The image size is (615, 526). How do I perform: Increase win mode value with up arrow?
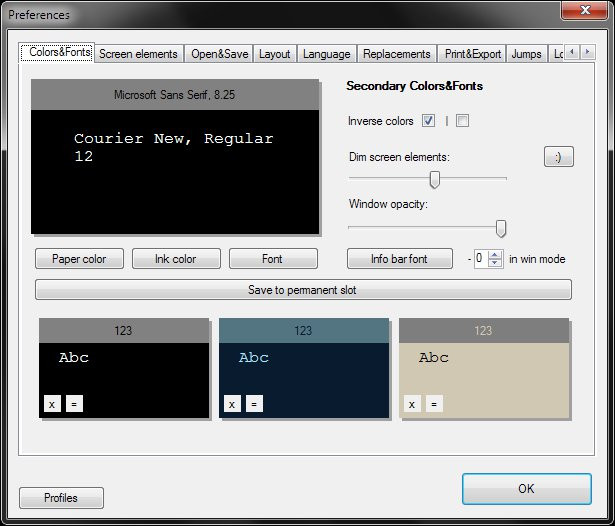(x=495, y=255)
